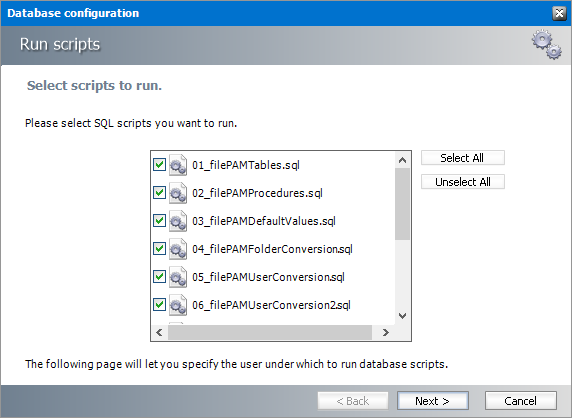The width and height of the screenshot is (572, 418).
Task: Click the script list scroll up arrow
Action: point(402,160)
